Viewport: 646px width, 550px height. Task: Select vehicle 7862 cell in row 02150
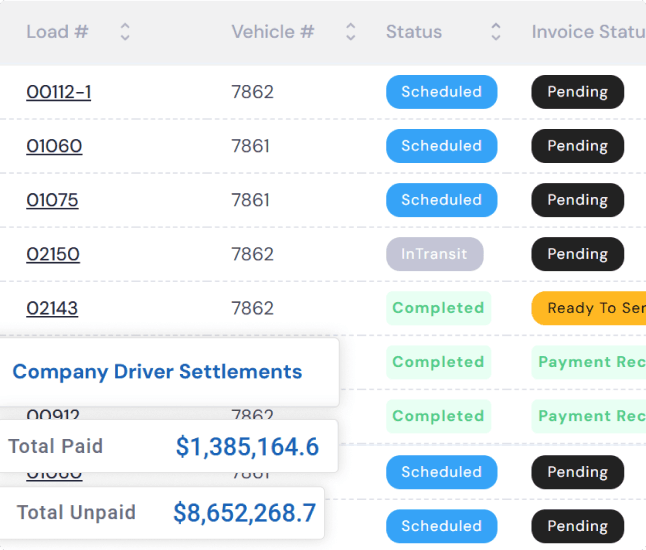[252, 254]
